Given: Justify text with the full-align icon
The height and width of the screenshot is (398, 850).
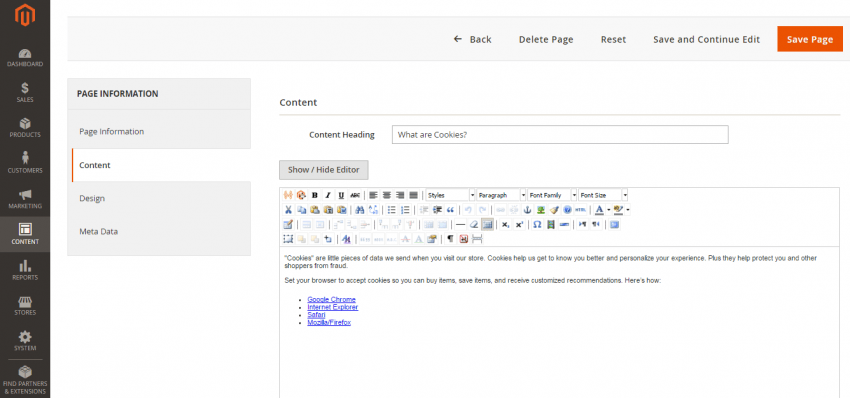Looking at the screenshot, I should tap(414, 195).
